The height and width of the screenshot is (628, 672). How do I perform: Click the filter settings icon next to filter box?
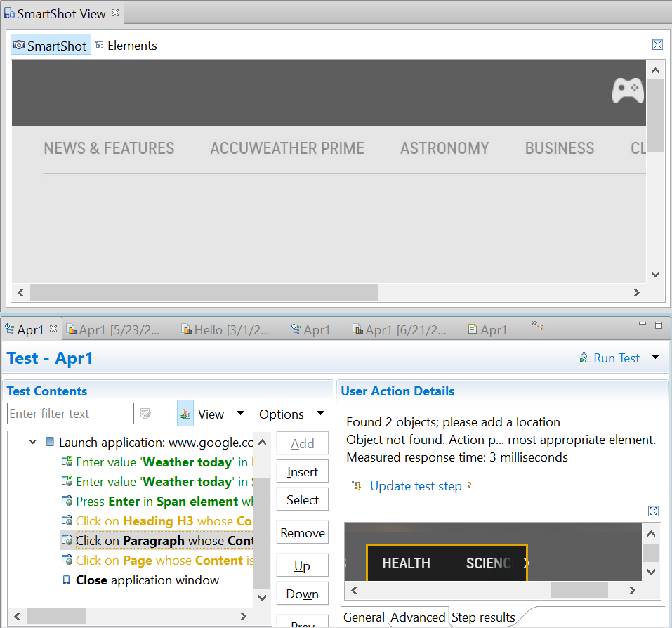pos(145,414)
